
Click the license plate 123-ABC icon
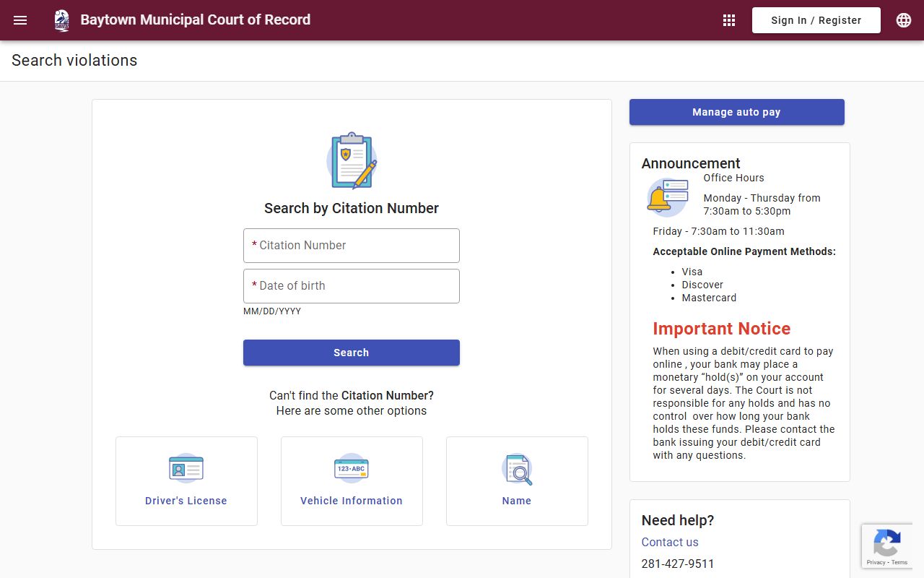tap(352, 469)
